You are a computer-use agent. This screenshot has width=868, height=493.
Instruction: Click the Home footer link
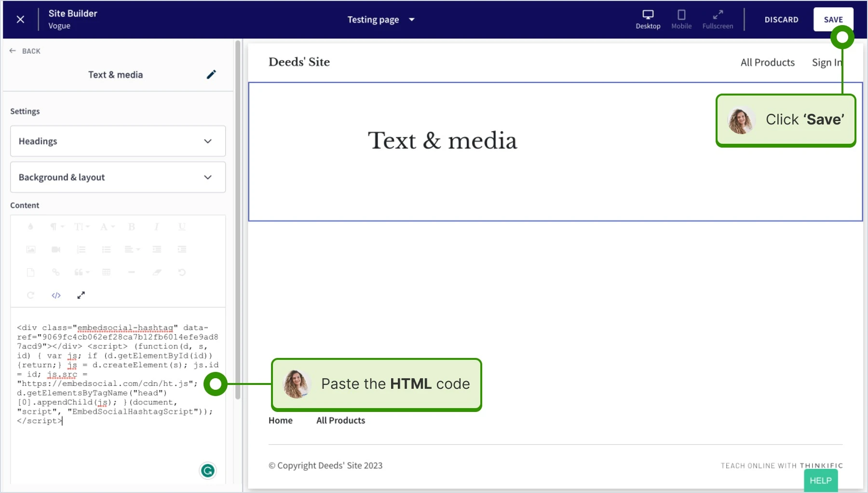coord(280,420)
